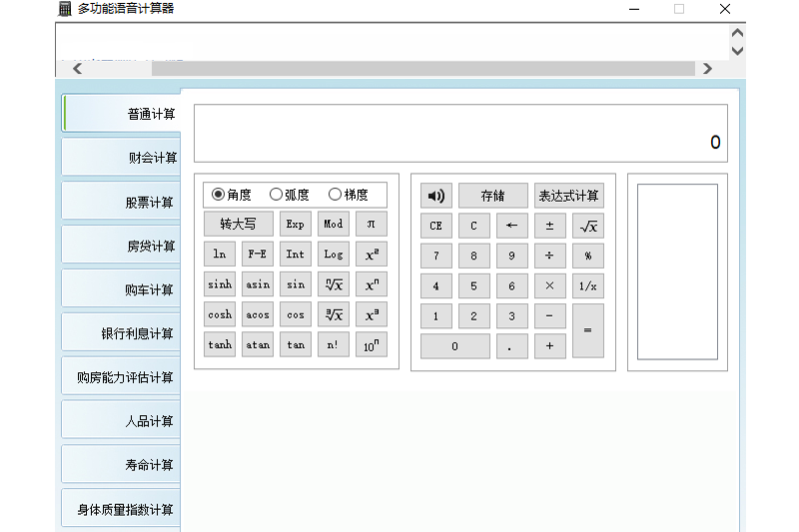The width and height of the screenshot is (799, 532).
Task: Click the gray horizontal scrollbar thumb
Action: [x=423, y=69]
